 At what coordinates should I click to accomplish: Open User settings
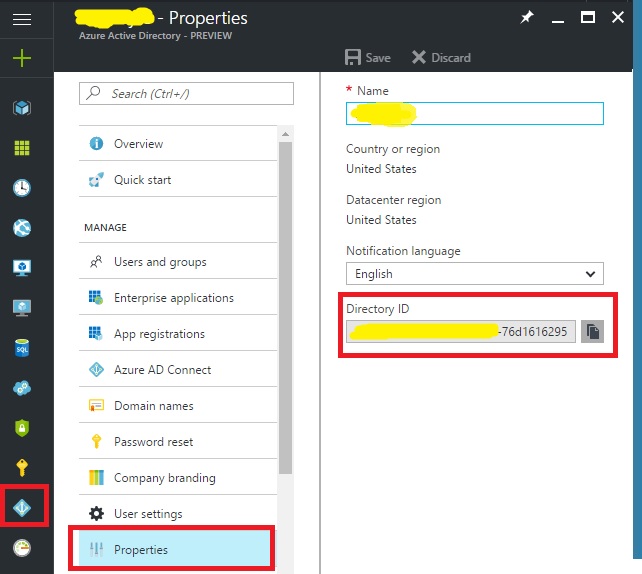tap(178, 514)
